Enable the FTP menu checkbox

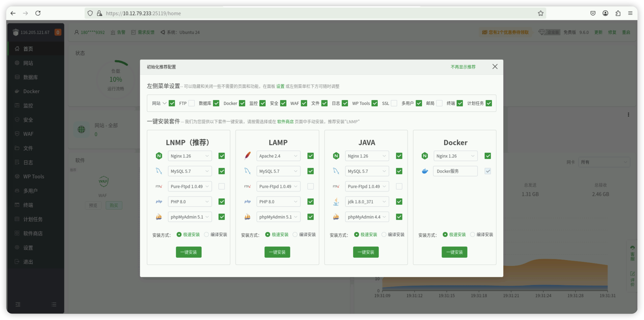pyautogui.click(x=192, y=103)
